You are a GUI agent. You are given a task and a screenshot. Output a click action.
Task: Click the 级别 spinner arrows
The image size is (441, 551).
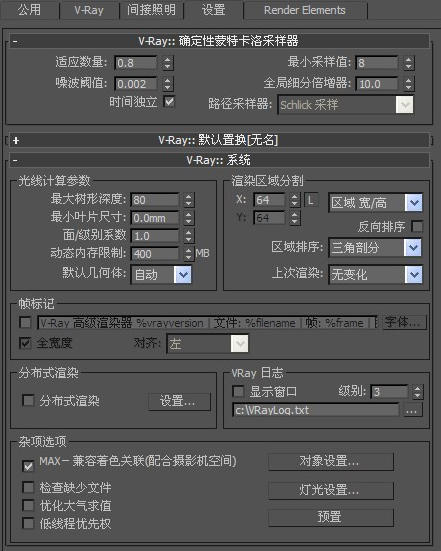point(417,392)
